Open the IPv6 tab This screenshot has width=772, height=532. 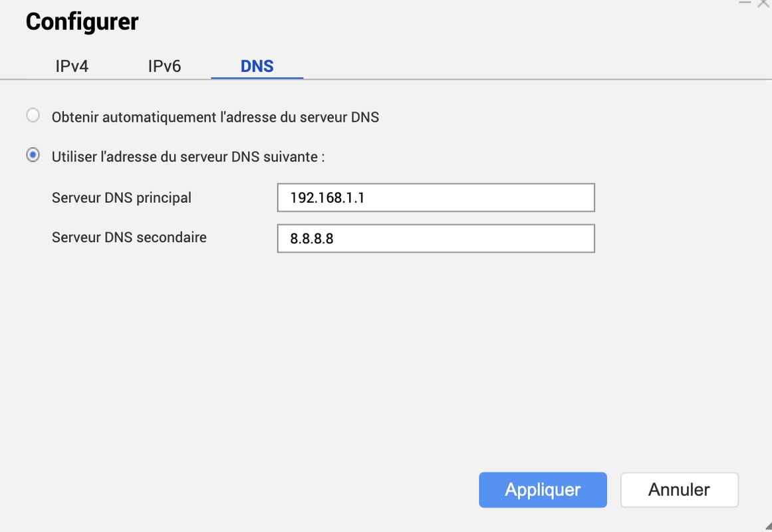coord(164,66)
